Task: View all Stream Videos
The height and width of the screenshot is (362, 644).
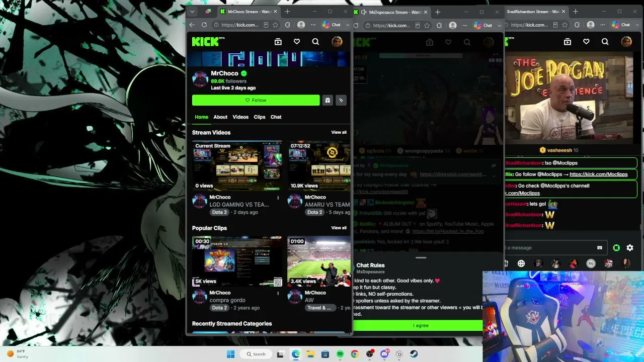Action: (x=339, y=132)
